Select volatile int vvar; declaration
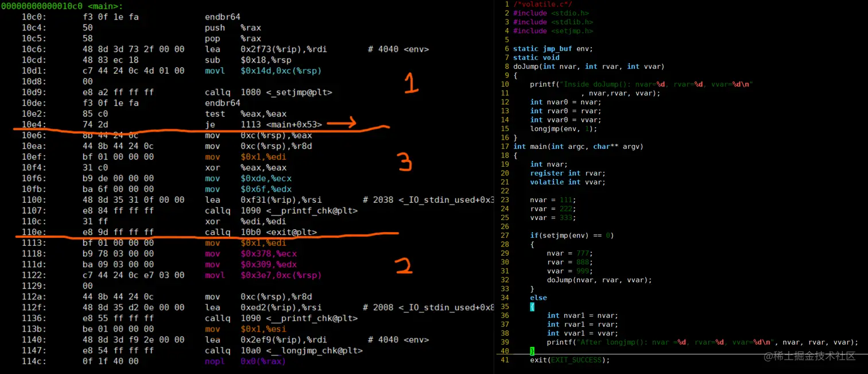Image resolution: width=868 pixels, height=374 pixels. [x=568, y=182]
